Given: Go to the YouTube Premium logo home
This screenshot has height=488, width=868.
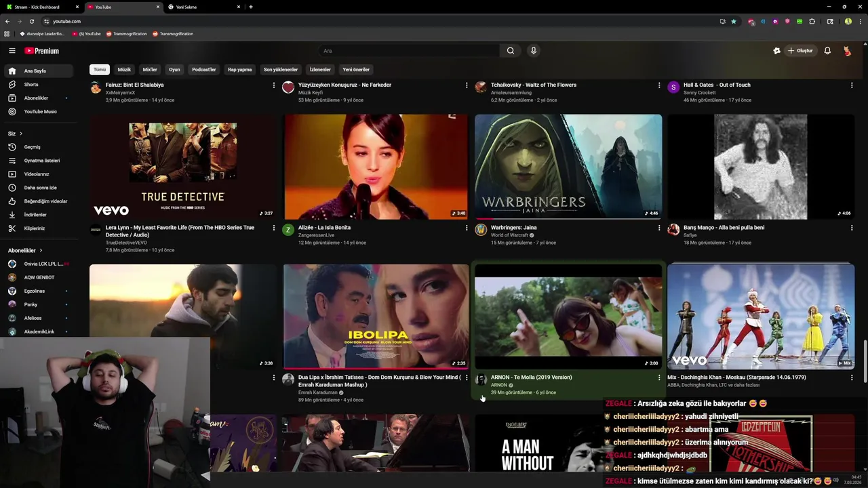Looking at the screenshot, I should (42, 51).
